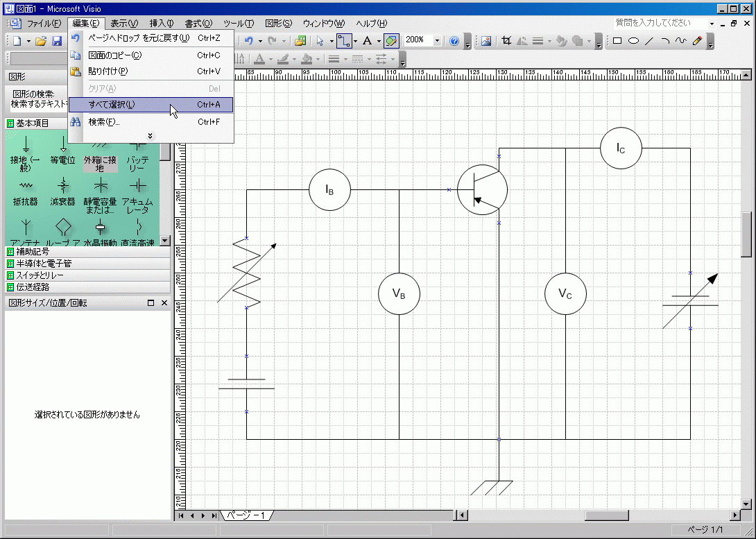The image size is (756, 539).
Task: Click the Save floppy disk icon
Action: pos(57,41)
